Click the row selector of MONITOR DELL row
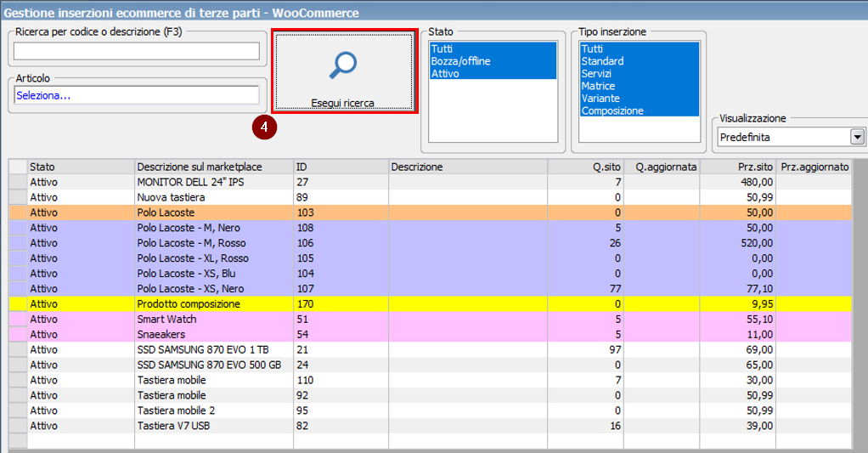The height and width of the screenshot is (453, 868). (18, 182)
